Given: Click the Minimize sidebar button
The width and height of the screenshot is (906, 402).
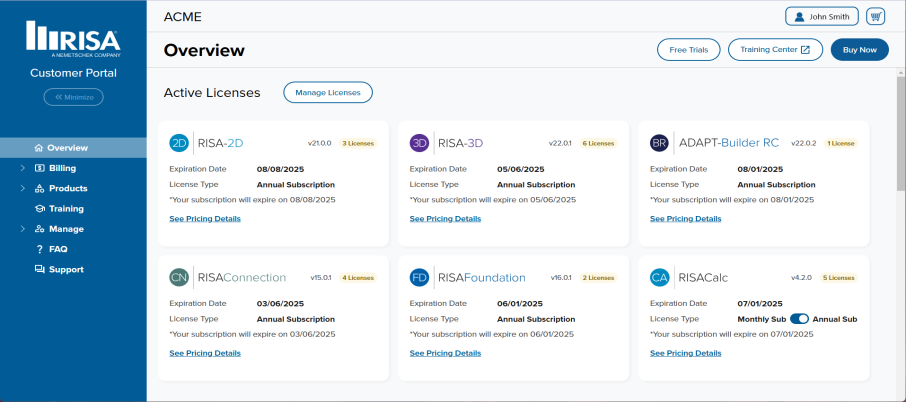Looking at the screenshot, I should point(73,97).
